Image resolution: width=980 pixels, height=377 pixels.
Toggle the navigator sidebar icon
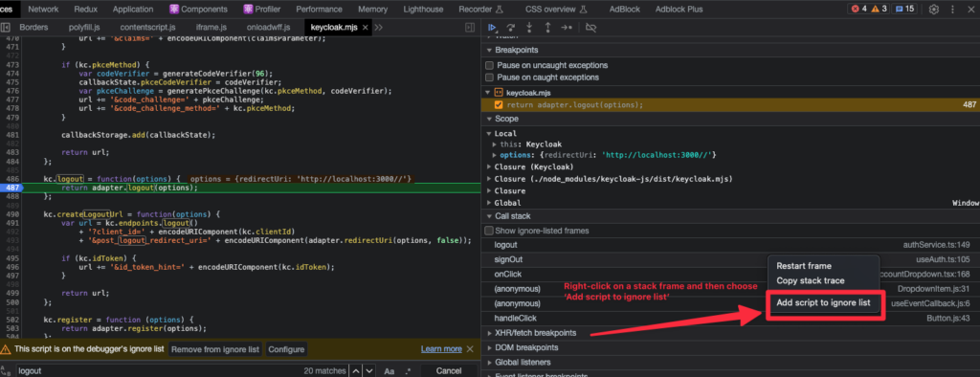point(5,28)
